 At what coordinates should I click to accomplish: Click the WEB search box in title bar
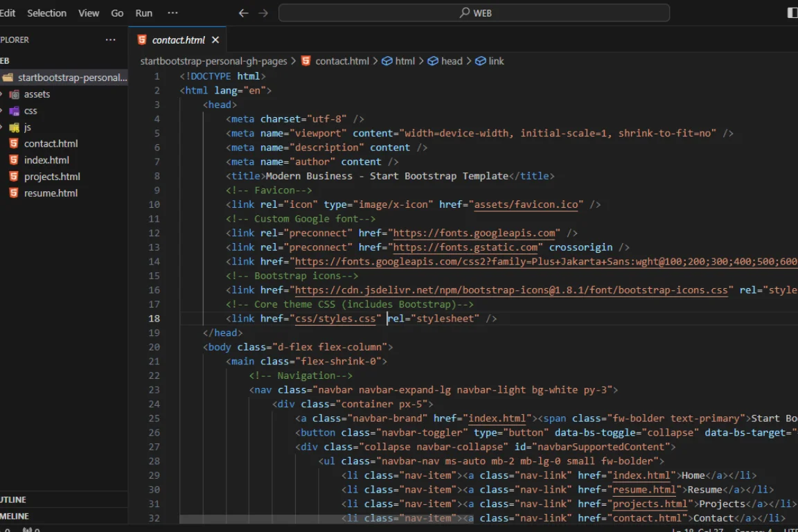[475, 13]
